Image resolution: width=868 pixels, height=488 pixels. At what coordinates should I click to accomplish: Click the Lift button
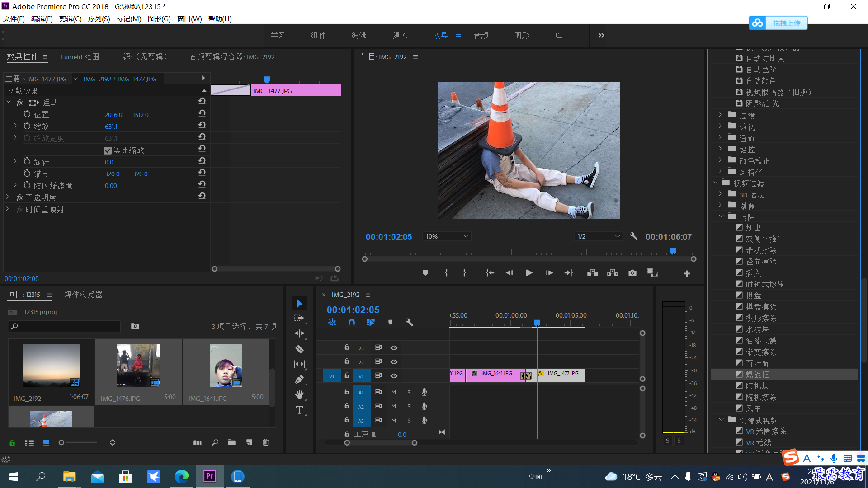click(x=592, y=273)
